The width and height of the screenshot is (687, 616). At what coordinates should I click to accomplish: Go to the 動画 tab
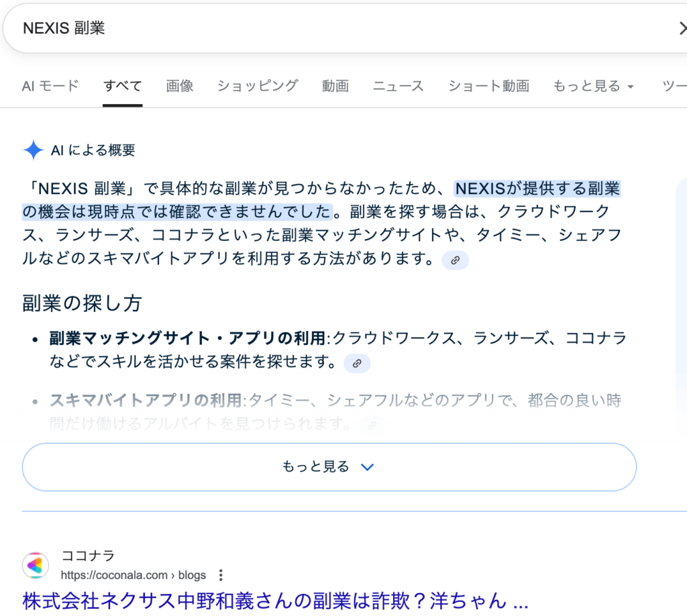point(335,86)
